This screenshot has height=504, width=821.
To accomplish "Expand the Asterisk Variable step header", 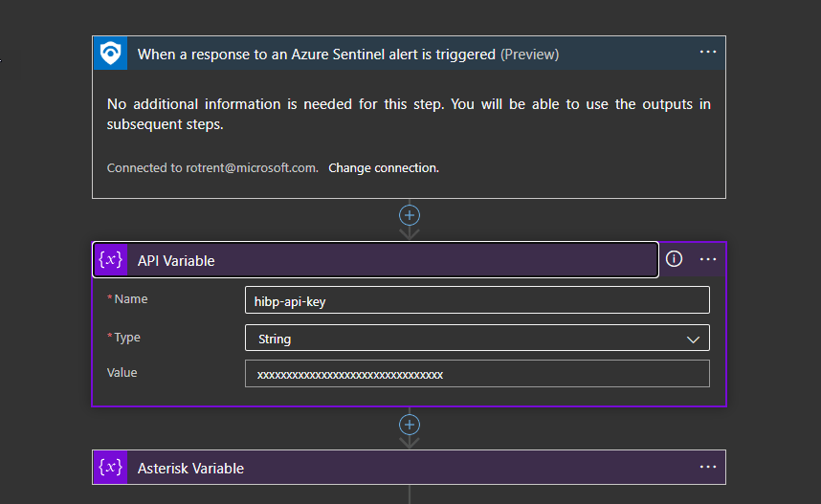I will [409, 468].
